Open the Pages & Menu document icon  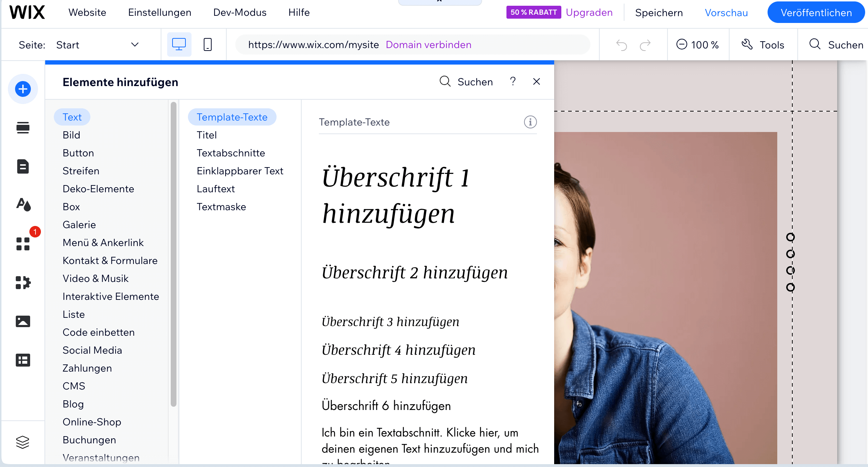(x=23, y=166)
